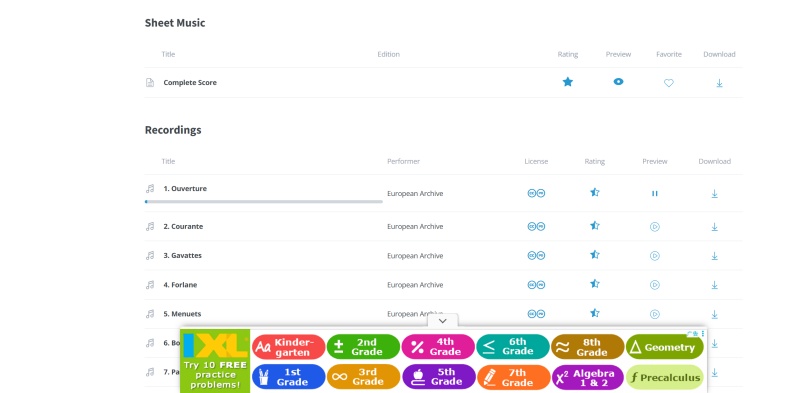Click the Performer column header
The width and height of the screenshot is (800, 393).
403,161
